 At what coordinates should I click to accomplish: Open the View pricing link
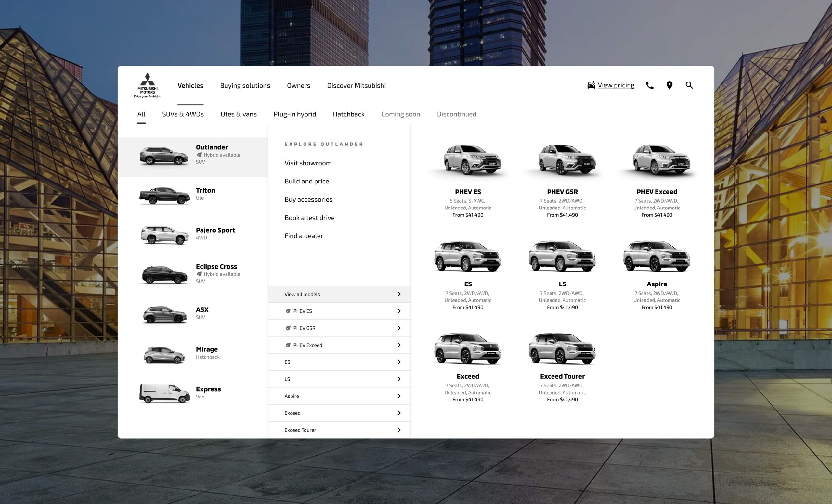tap(616, 85)
